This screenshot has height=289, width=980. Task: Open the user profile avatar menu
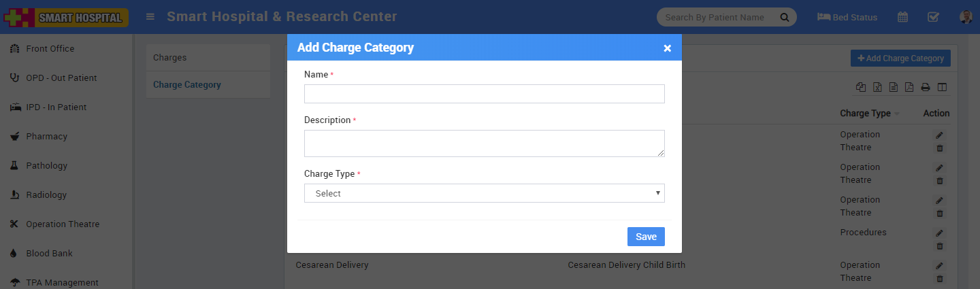[965, 17]
